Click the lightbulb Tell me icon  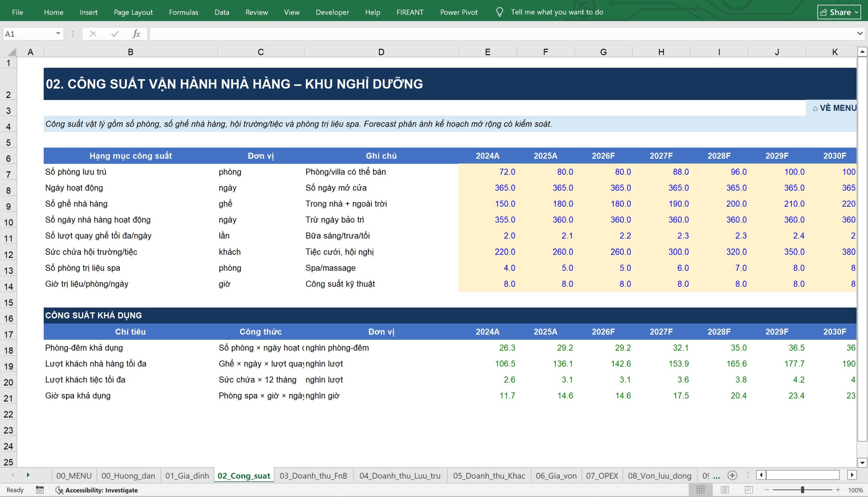coord(499,12)
